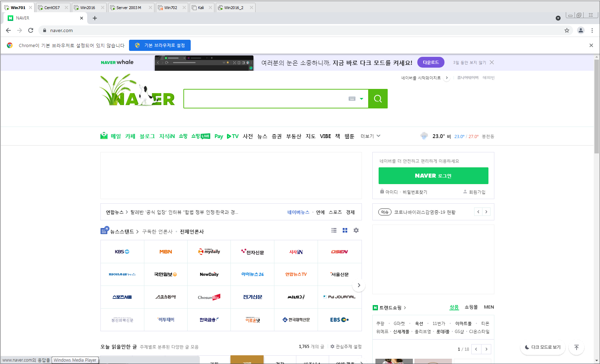
Task: Click 3일 동안 보지 않기 on banner
Action: (469, 62)
